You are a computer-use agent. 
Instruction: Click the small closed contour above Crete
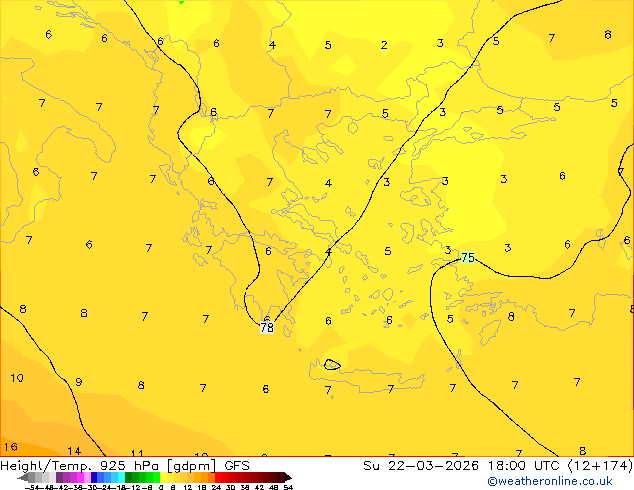click(332, 364)
